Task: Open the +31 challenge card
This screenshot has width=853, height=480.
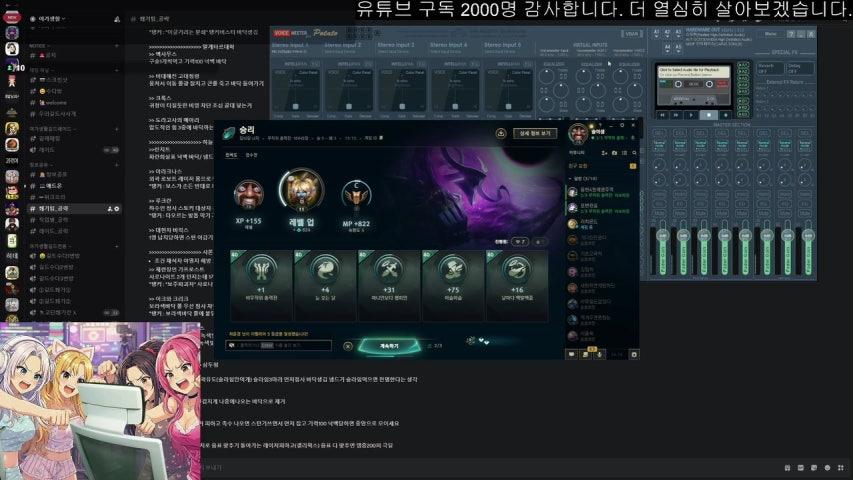Action: (389, 285)
